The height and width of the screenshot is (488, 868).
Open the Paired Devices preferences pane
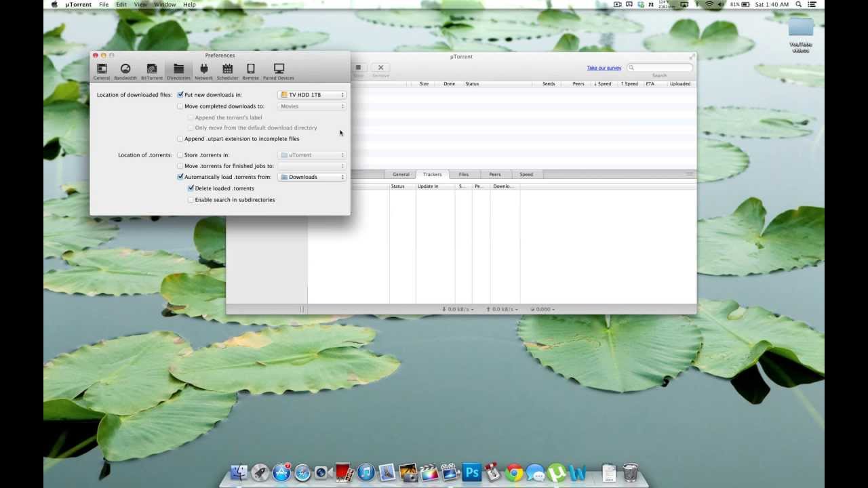[x=279, y=71]
